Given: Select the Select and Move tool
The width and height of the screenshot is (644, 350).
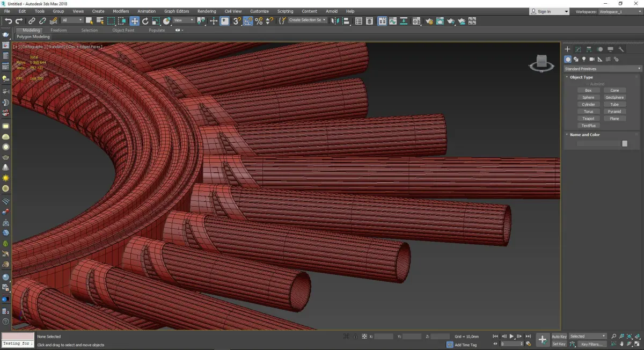Looking at the screenshot, I should 134,21.
